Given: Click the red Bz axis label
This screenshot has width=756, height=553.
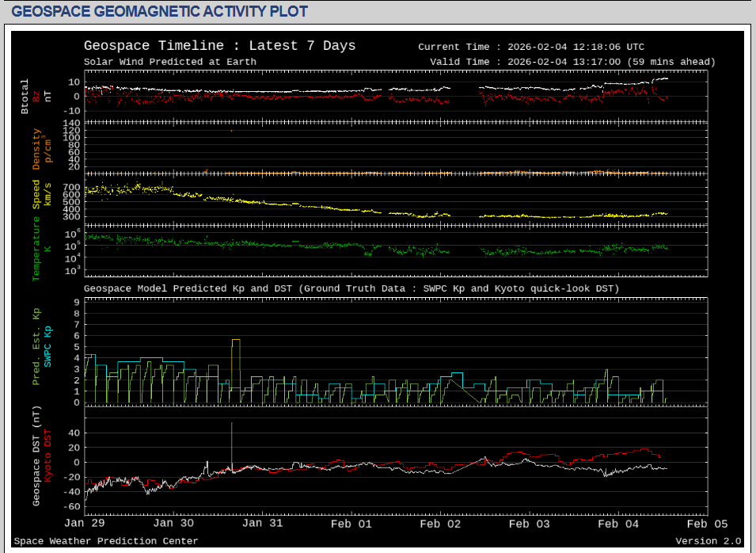Looking at the screenshot, I should point(36,97).
